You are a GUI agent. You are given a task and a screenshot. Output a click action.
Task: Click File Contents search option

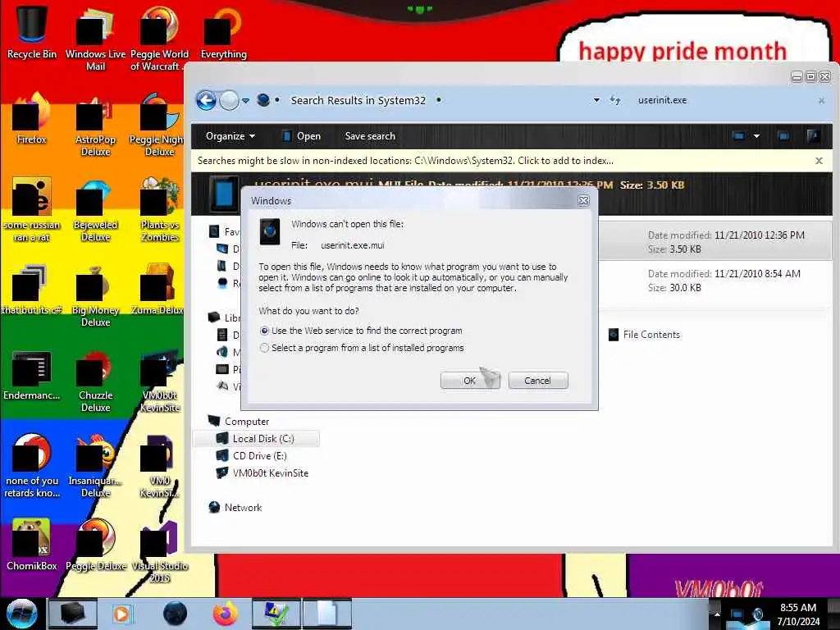pyautogui.click(x=645, y=335)
